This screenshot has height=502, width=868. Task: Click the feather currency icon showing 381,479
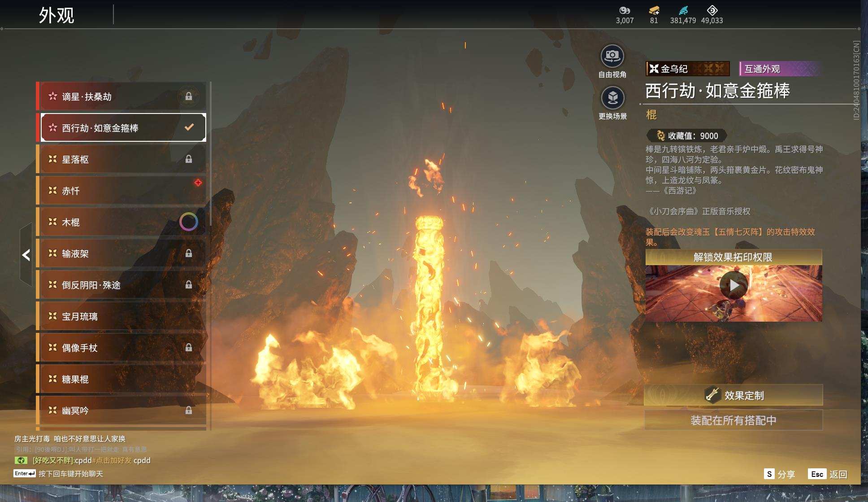[683, 10]
